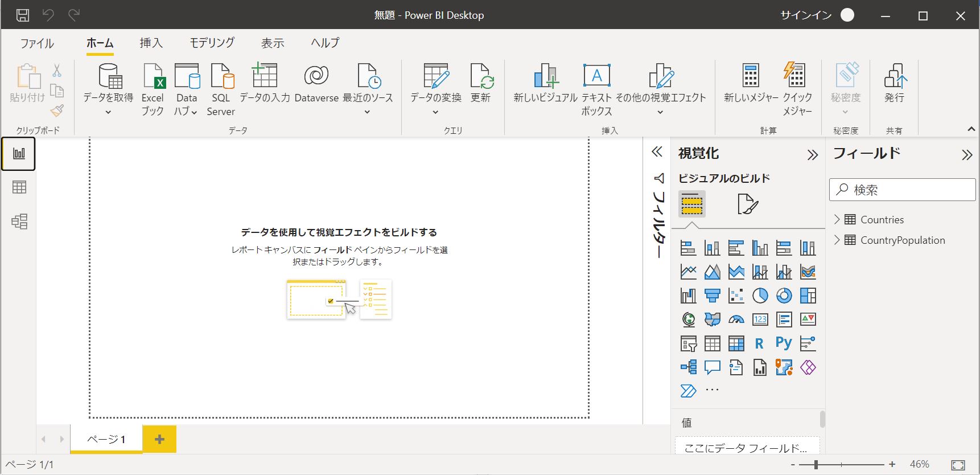Click the 新しいビジュアル button
The image size is (980, 475).
coord(545,83)
